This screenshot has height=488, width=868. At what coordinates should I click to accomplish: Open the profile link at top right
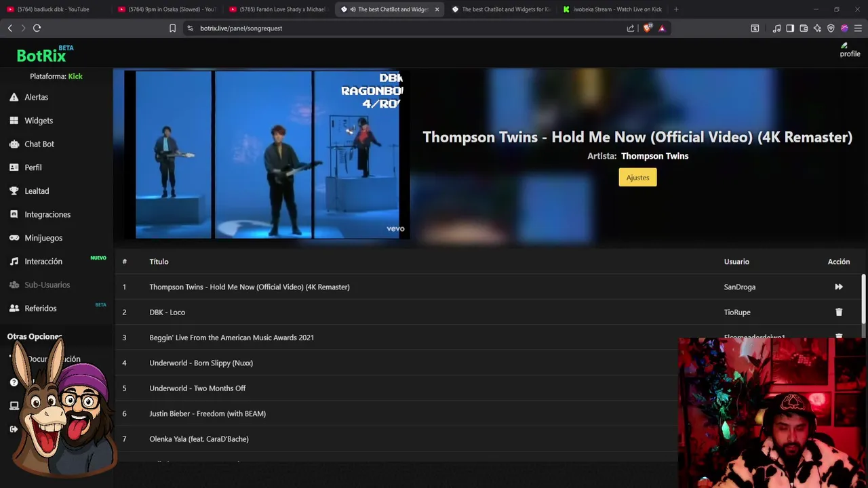tap(850, 50)
